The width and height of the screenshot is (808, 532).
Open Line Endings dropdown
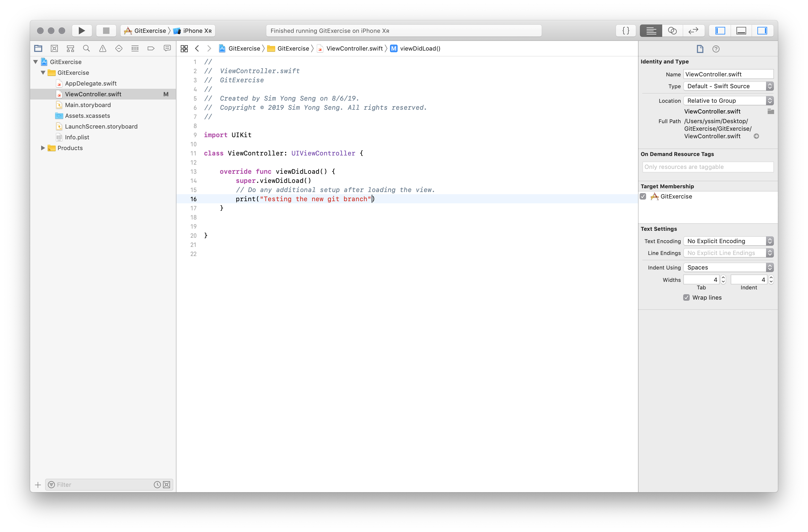click(x=729, y=253)
